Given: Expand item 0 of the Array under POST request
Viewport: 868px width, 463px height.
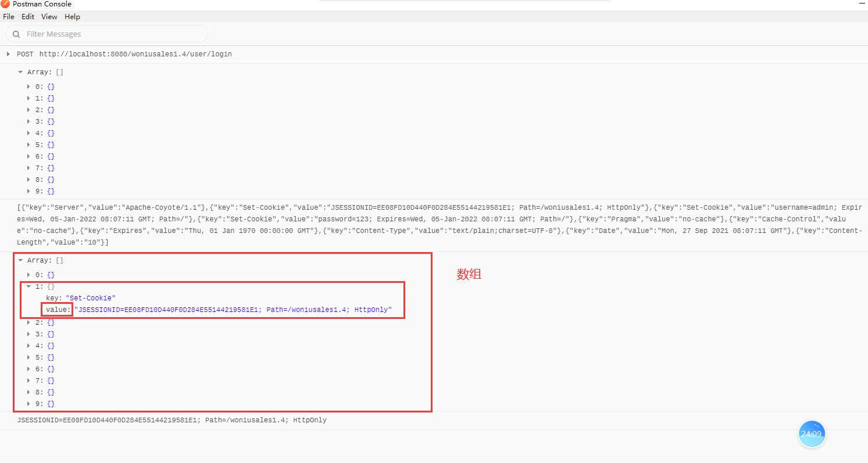Looking at the screenshot, I should [x=28, y=87].
